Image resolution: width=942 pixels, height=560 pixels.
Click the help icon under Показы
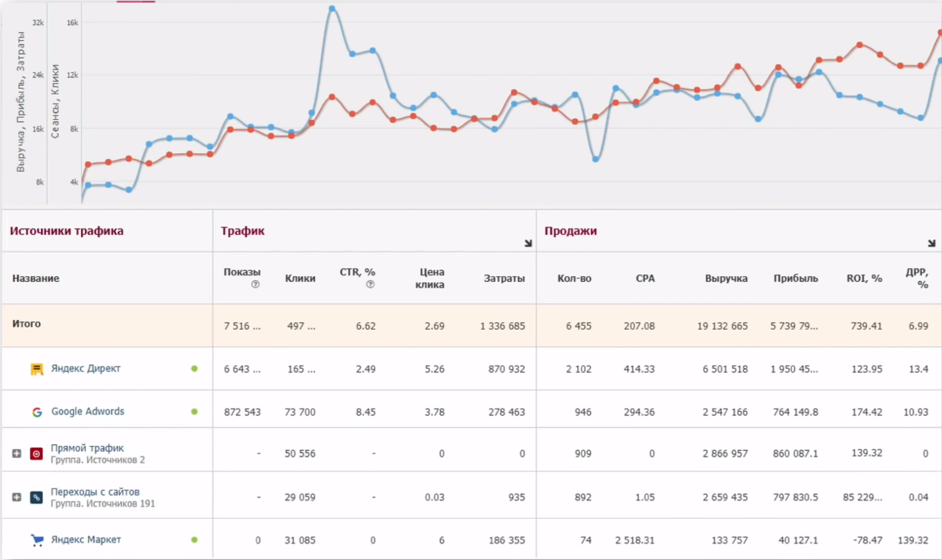tap(255, 285)
